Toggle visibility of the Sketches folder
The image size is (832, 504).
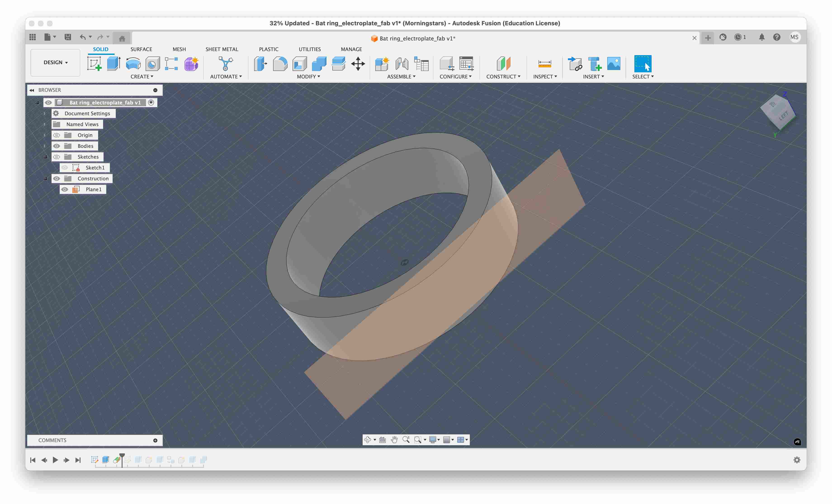pos(56,157)
